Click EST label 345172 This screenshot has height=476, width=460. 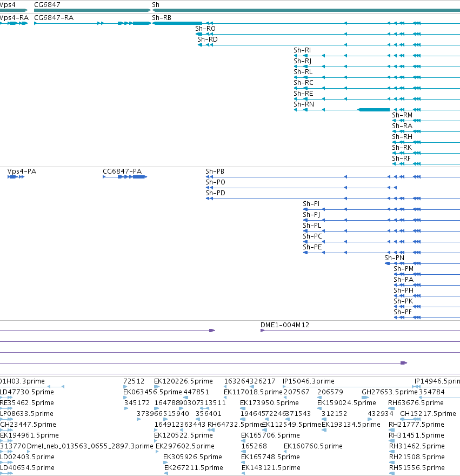137,403
